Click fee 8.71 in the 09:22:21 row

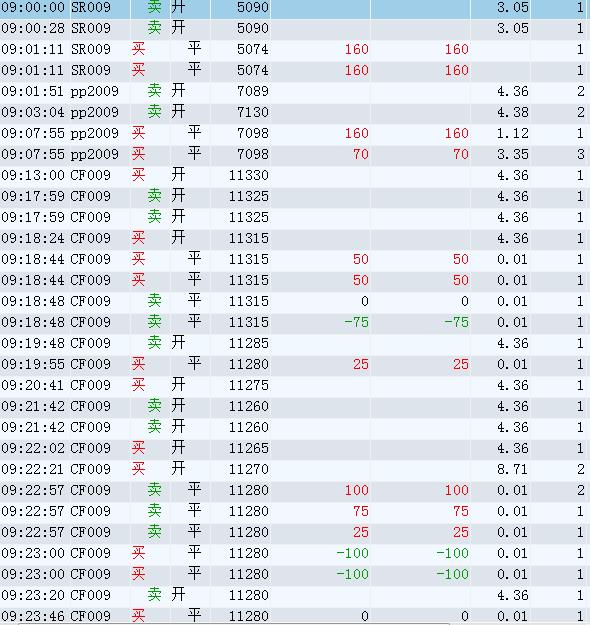[x=513, y=469]
